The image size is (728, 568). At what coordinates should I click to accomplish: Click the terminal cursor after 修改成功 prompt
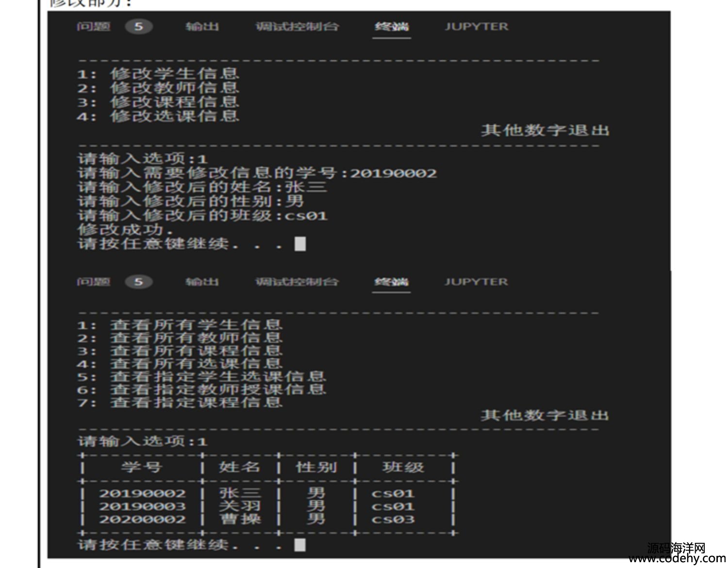[300, 244]
